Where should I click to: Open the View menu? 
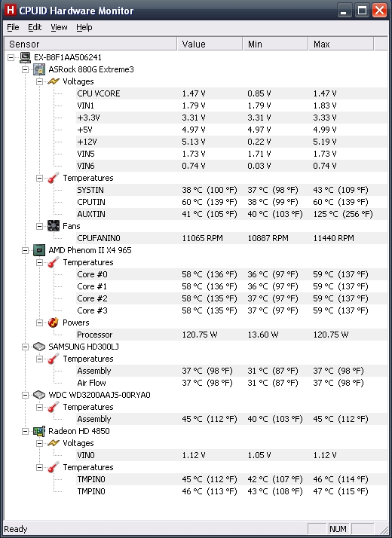[x=59, y=27]
